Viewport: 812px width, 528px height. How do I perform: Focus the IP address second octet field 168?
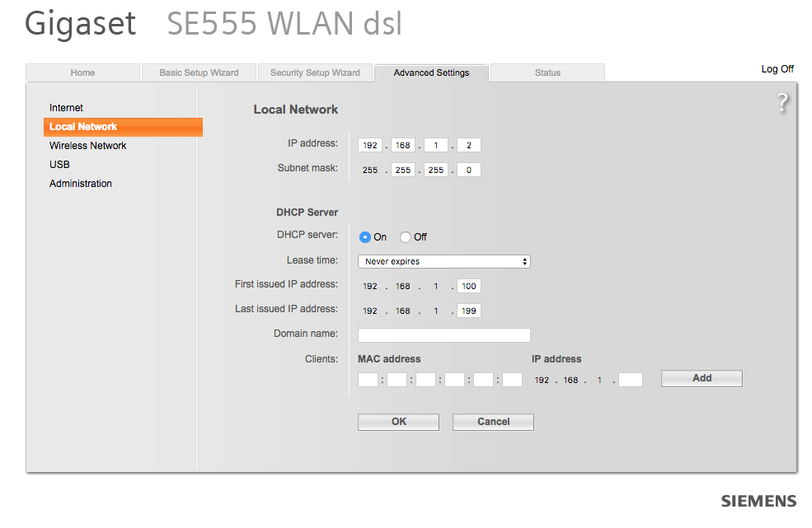tap(403, 145)
